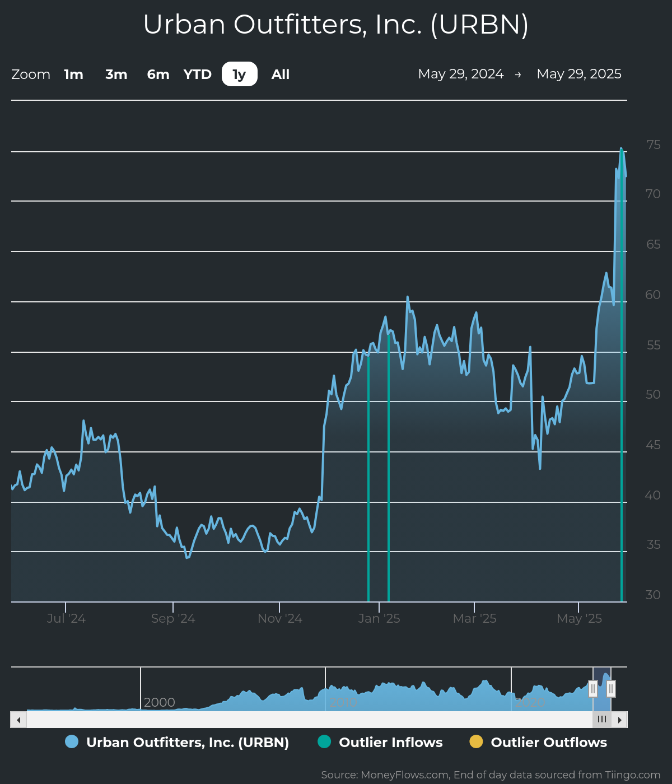Edit the May 29, 2024 start date
The width and height of the screenshot is (672, 784).
461,74
